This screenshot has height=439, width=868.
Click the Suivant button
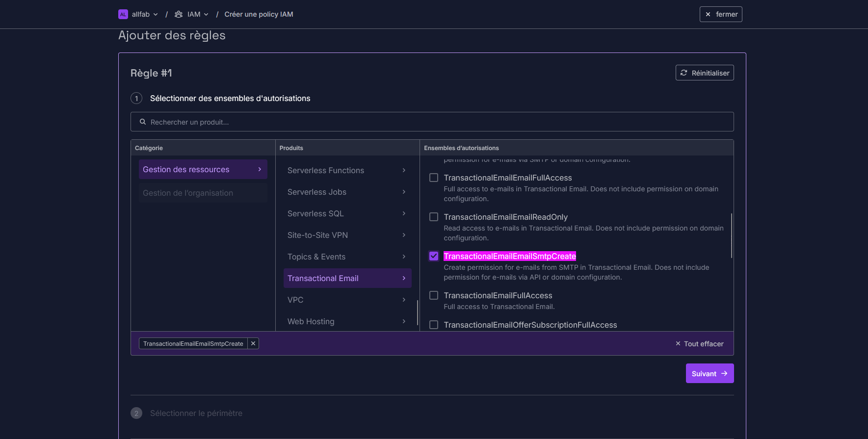point(710,373)
